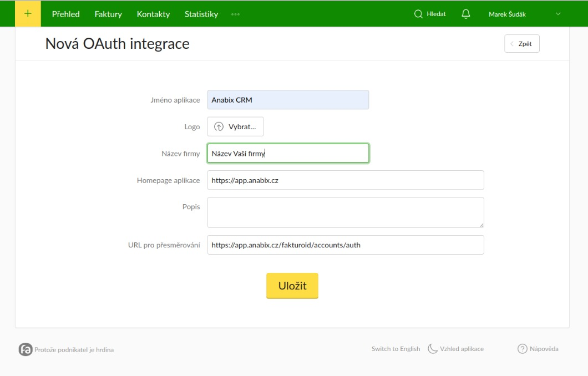Open the Přehled menu item
Viewport: 588px width, 376px height.
[65, 14]
